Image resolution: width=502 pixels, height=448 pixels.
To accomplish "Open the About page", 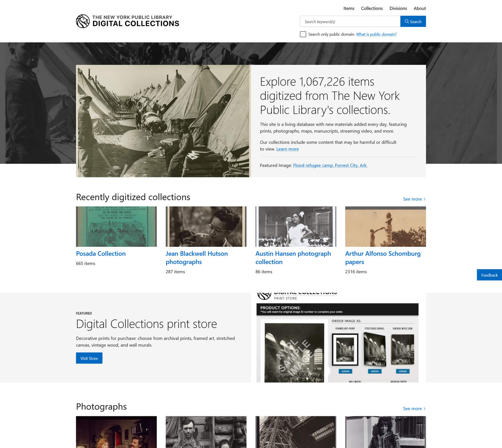I will tap(420, 8).
